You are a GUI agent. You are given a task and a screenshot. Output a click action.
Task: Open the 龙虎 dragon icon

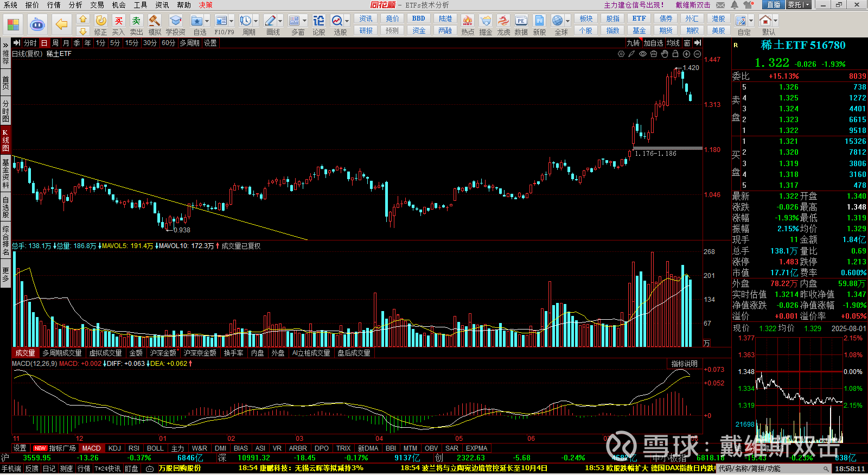[x=503, y=21]
